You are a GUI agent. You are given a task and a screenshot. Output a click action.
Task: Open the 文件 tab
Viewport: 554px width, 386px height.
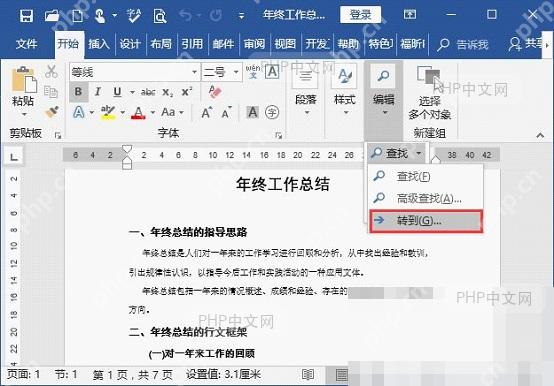pos(26,44)
